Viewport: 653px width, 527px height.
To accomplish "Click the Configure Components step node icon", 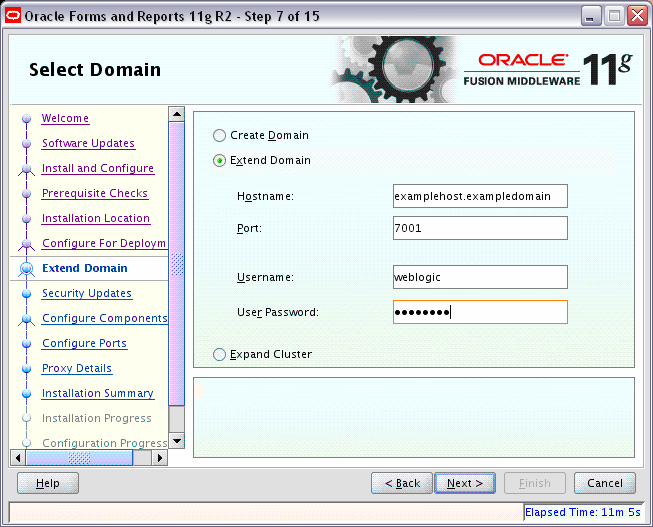I will pyautogui.click(x=27, y=320).
